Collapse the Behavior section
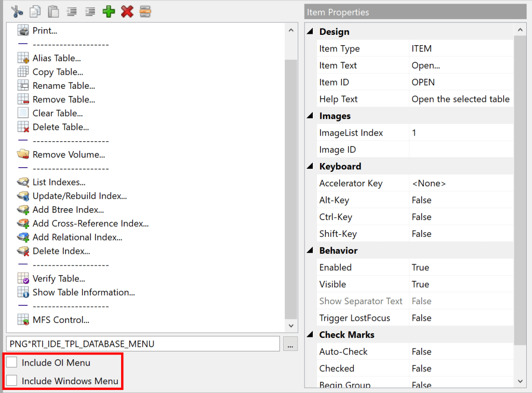This screenshot has width=532, height=393. [310, 250]
